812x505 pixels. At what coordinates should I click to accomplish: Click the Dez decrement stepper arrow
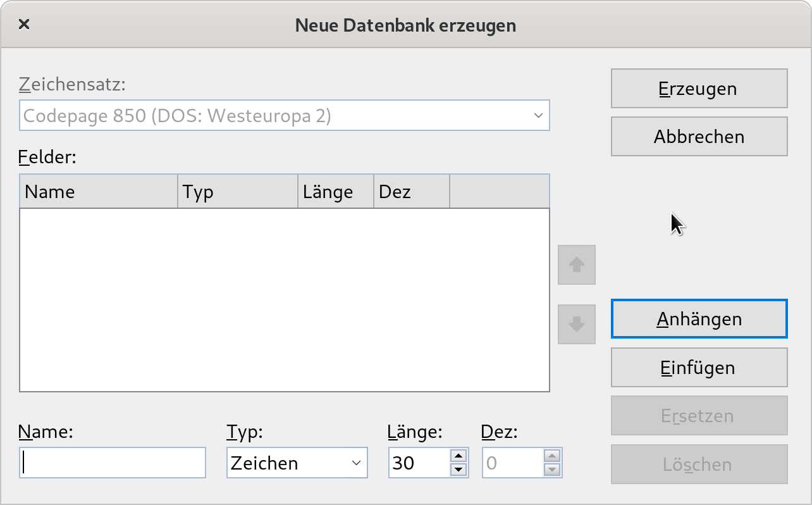[553, 470]
